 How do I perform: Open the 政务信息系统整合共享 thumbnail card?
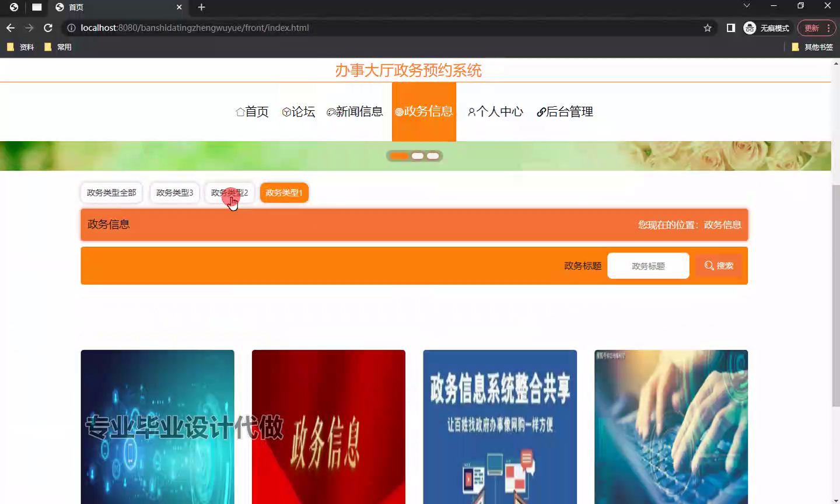(500, 427)
